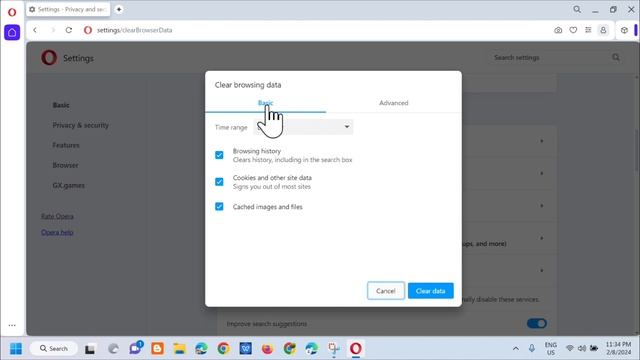Open the sidebar three-dots setup menu
Screen dimensions: 640x360
coord(12,325)
